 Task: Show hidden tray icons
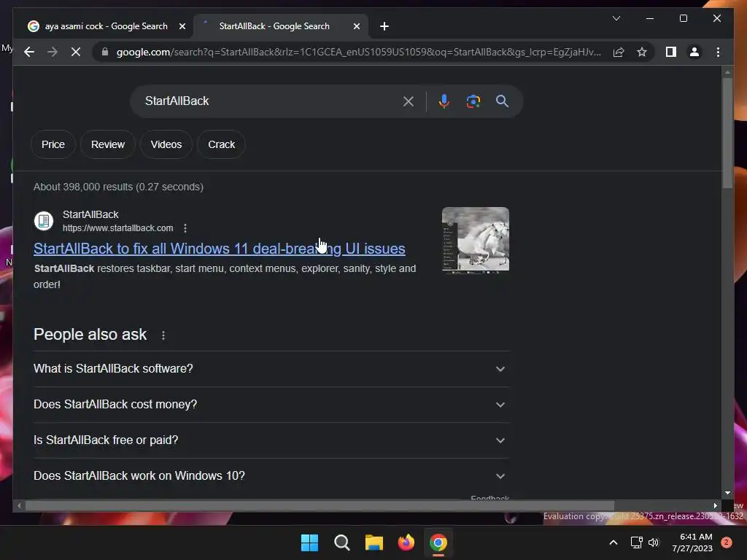(x=614, y=542)
